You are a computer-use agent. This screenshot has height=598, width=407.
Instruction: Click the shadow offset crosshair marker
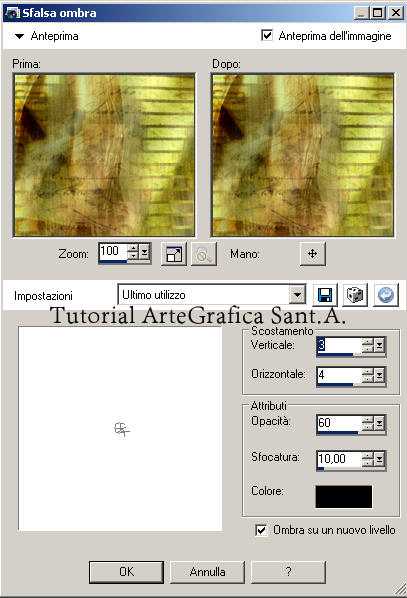121,429
